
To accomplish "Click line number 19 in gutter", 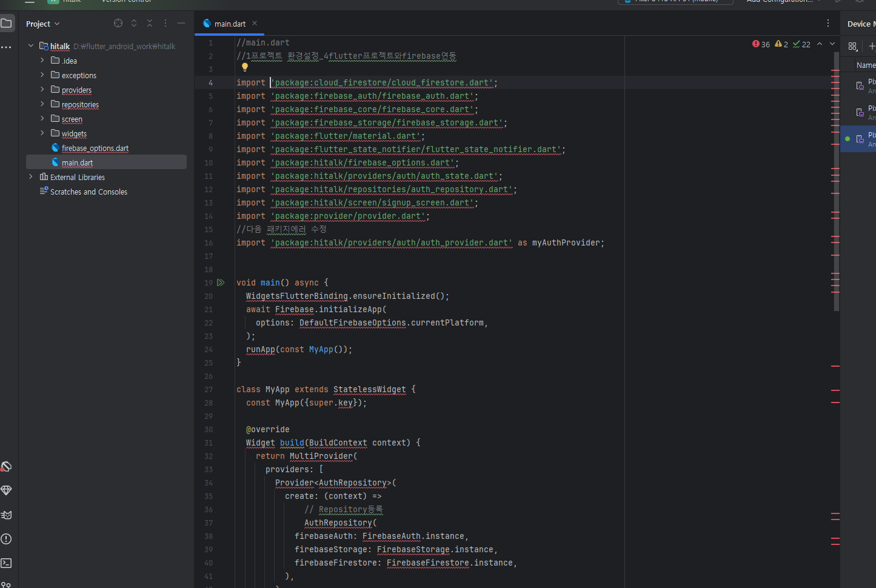I will 209,282.
